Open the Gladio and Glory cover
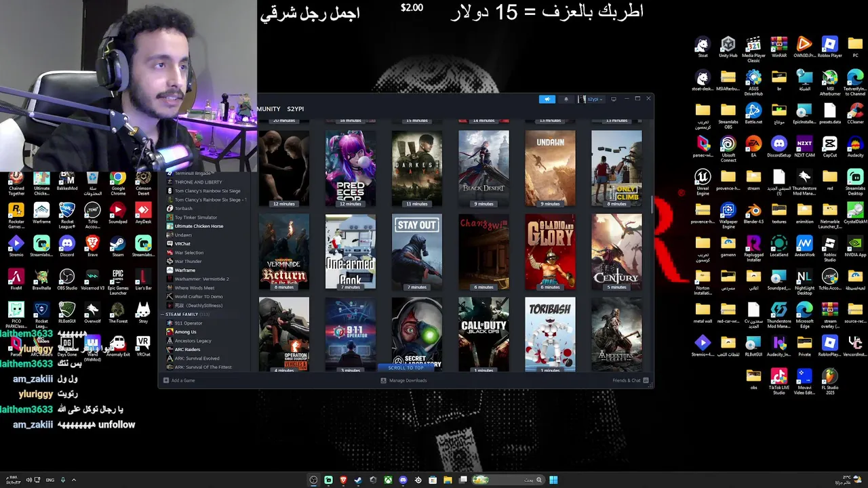The width and height of the screenshot is (868, 488). [x=550, y=252]
